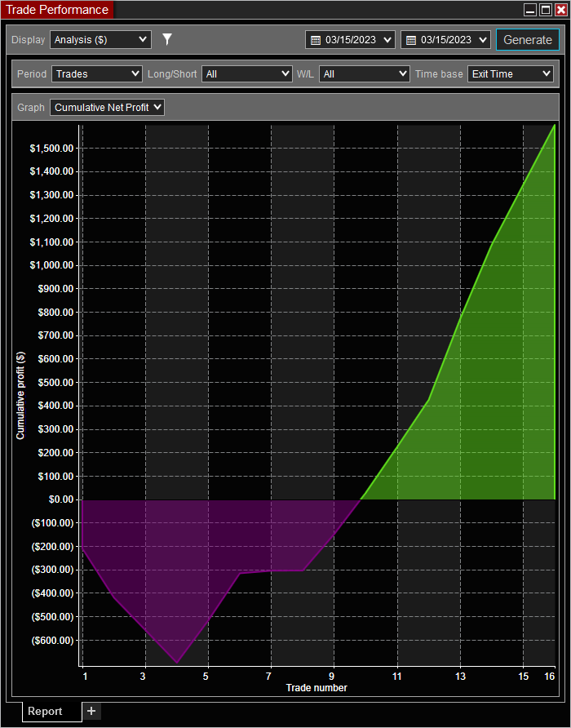Open the start date 03/15/2023 picker
Viewport: 571px width, 728px height.
tap(350, 40)
